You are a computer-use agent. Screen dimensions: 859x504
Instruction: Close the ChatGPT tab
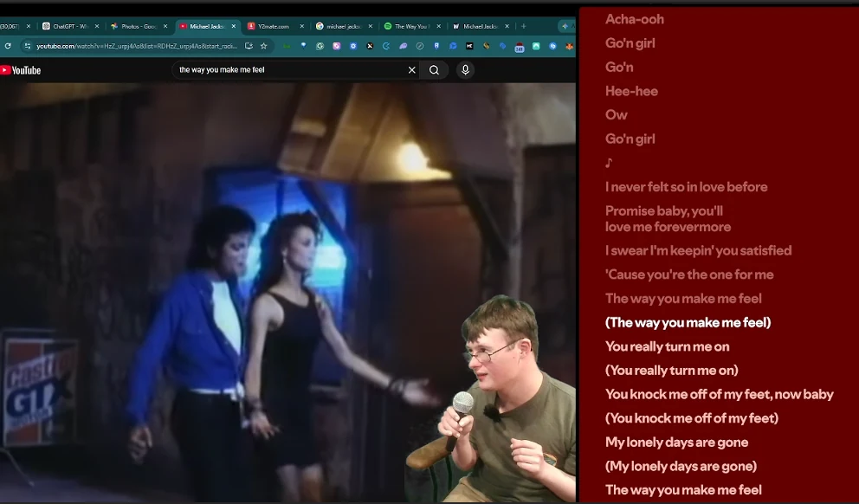click(x=97, y=26)
